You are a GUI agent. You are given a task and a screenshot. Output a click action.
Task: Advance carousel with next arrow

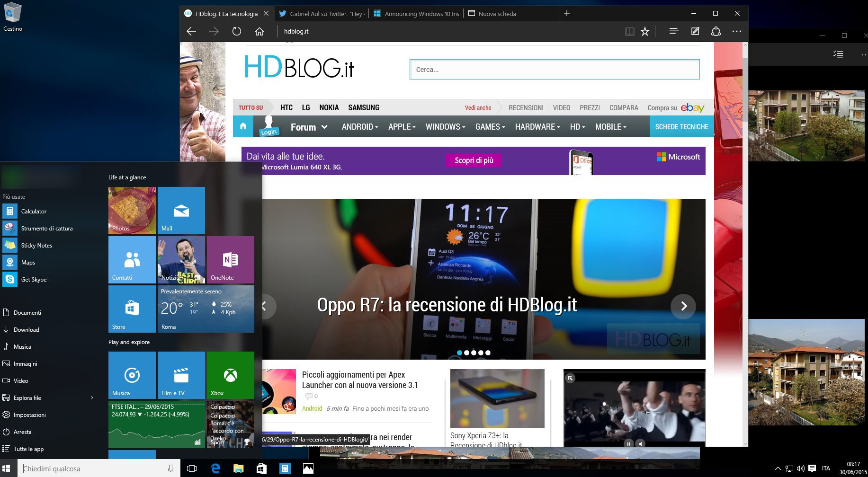pyautogui.click(x=683, y=306)
